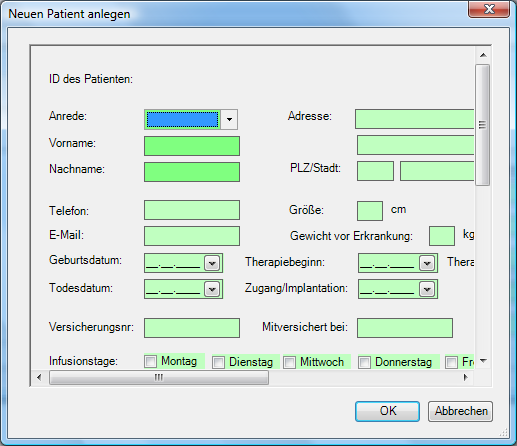Open the Geburtsdatum date picker arrow
Screen dimensions: 517x446
tap(212, 263)
